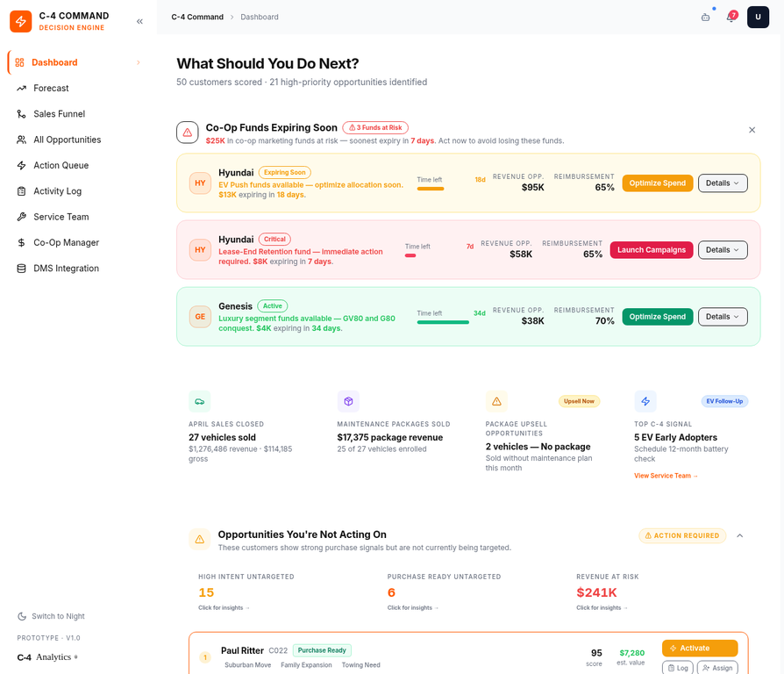Click the Purchase Ready tag on Paul Ritter

322,650
